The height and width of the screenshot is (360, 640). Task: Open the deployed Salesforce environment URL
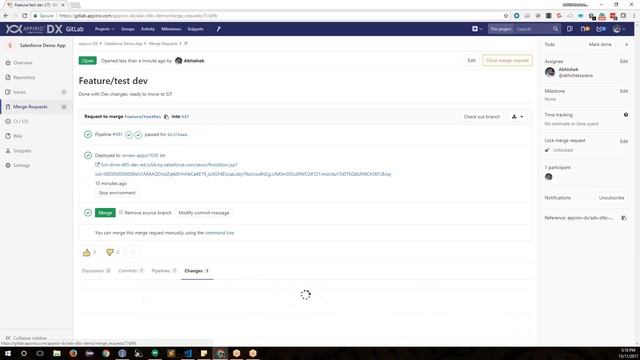243,169
